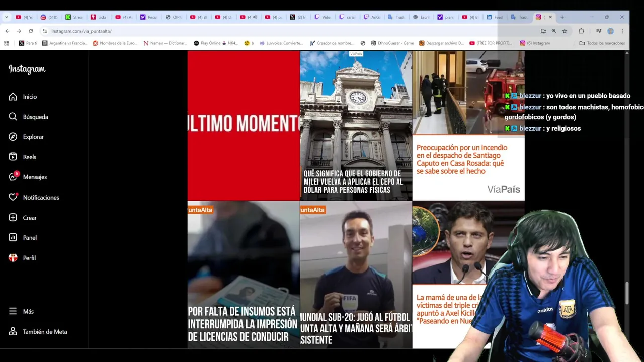Click the browser forward arrow
644x362 pixels.
pyautogui.click(x=19, y=31)
